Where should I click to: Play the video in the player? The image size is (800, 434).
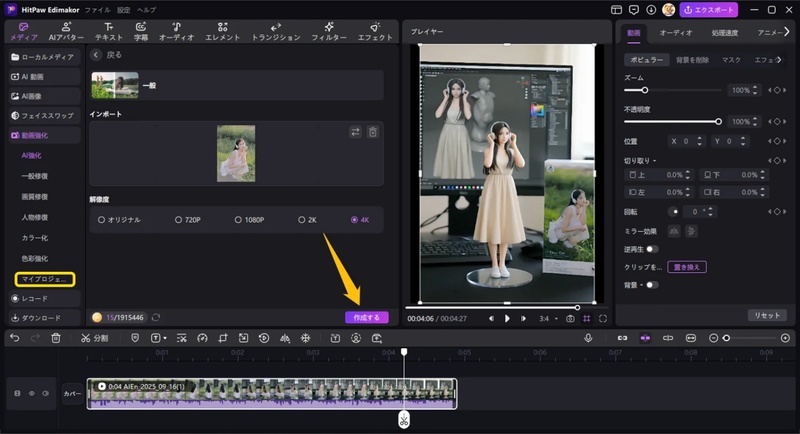point(507,318)
